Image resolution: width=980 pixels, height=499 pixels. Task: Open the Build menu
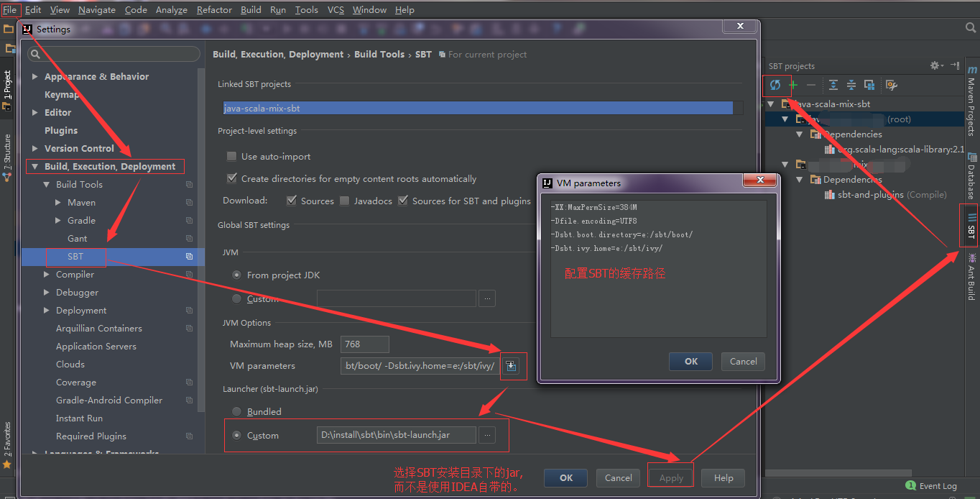pyautogui.click(x=251, y=10)
